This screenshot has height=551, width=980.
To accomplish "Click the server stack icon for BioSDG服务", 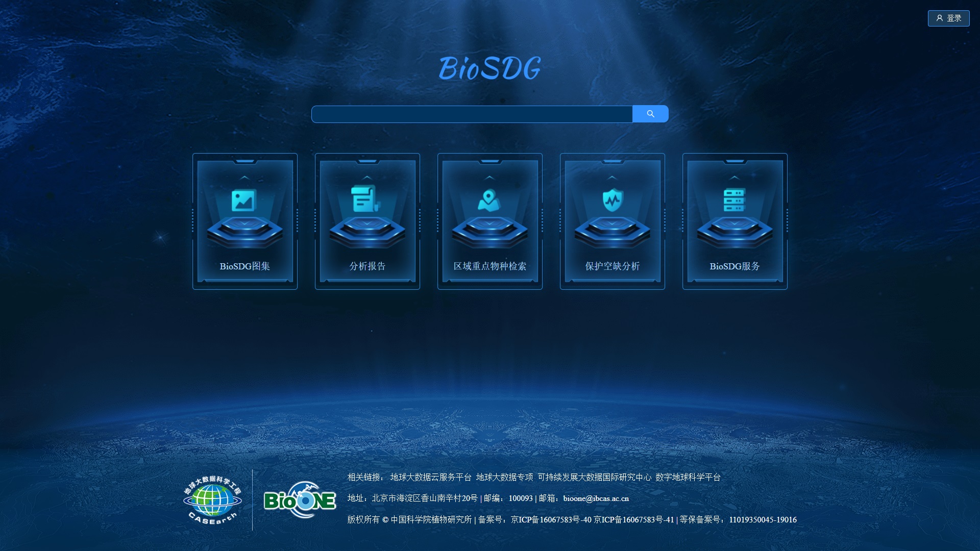I will coord(734,199).
